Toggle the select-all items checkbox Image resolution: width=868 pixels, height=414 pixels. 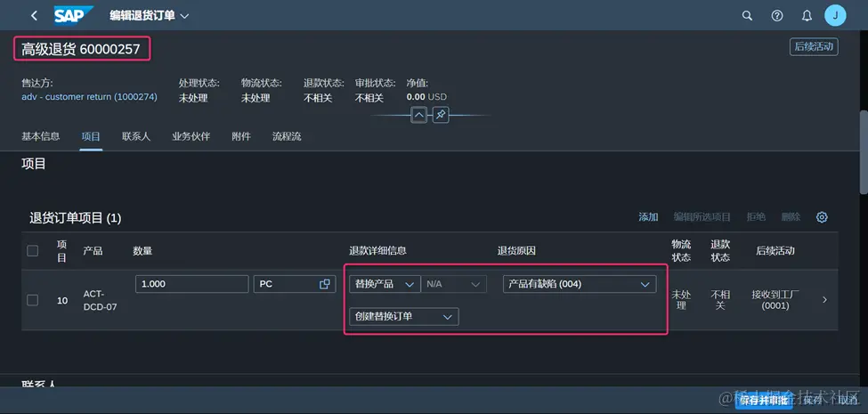33,251
